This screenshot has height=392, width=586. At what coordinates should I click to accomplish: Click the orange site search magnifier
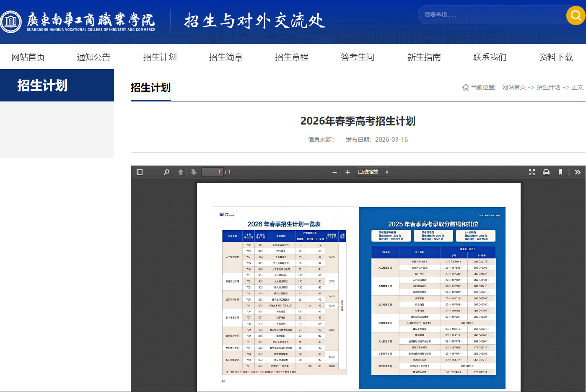(x=575, y=15)
